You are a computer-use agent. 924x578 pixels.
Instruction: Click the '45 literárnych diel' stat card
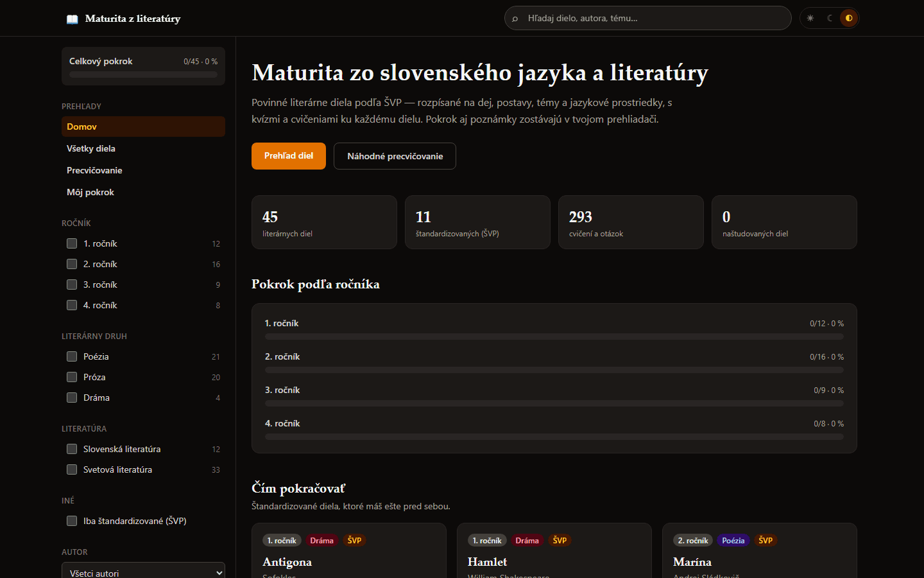coord(324,222)
